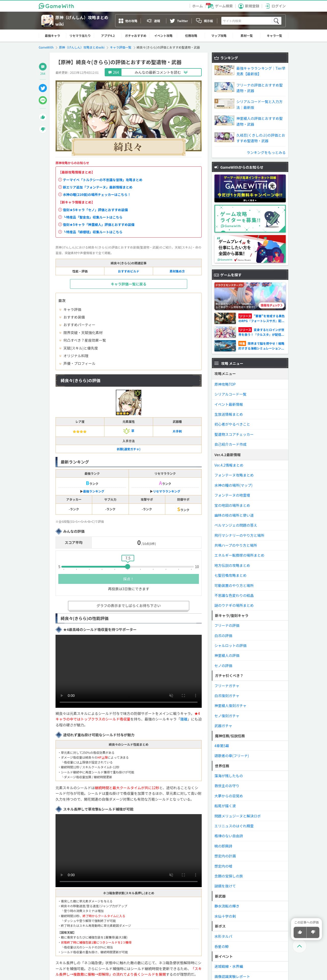The width and height of the screenshot is (327, 980).
Task: Open マップ攻略 nav tab
Action: click(219, 36)
